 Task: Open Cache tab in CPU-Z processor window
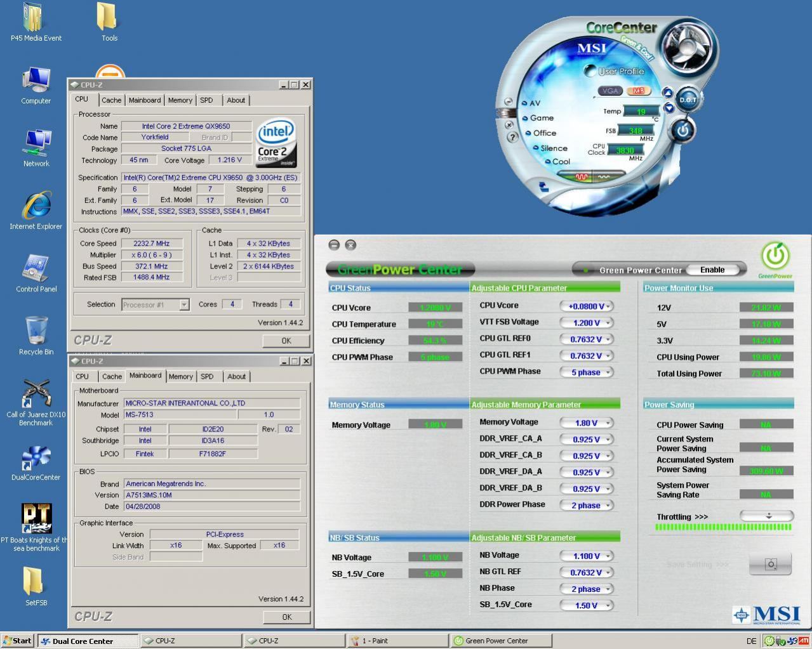pyautogui.click(x=111, y=100)
